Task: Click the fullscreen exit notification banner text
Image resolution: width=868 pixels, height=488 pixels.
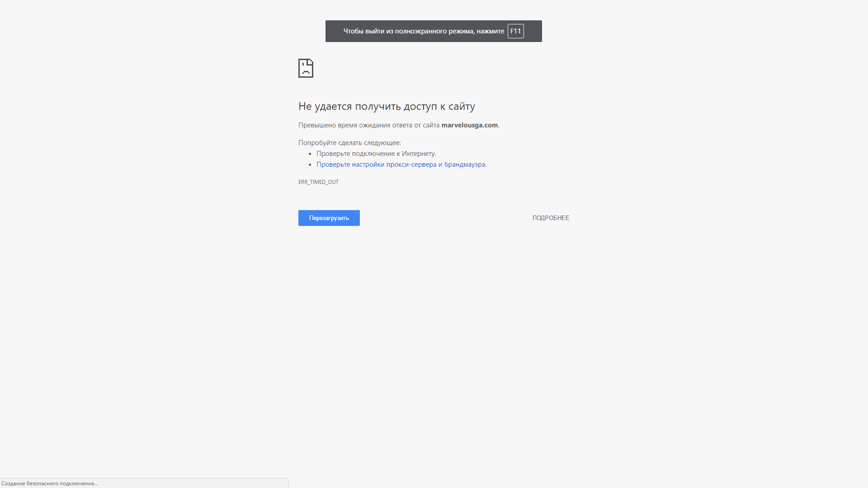Action: click(424, 31)
